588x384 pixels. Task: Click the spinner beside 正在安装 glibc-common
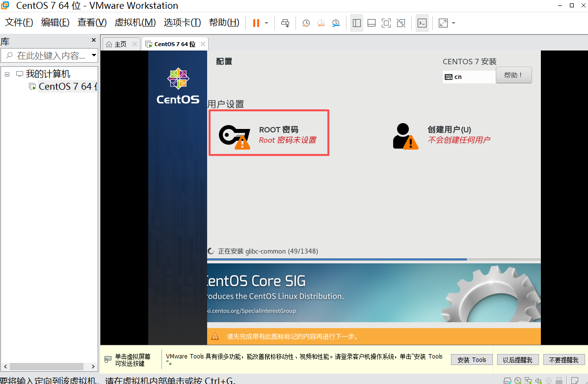pos(211,251)
